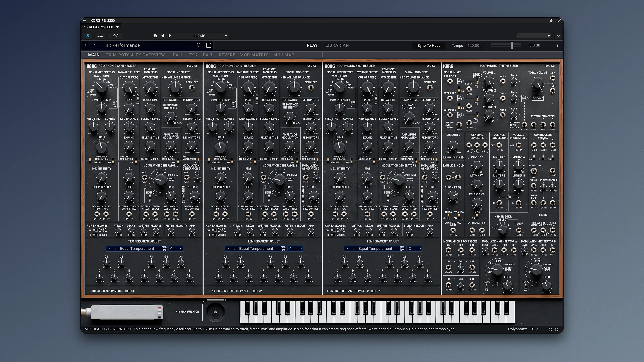
Task: Toggle Link Sig Gen Phase To Panel 1
Action: [255, 291]
